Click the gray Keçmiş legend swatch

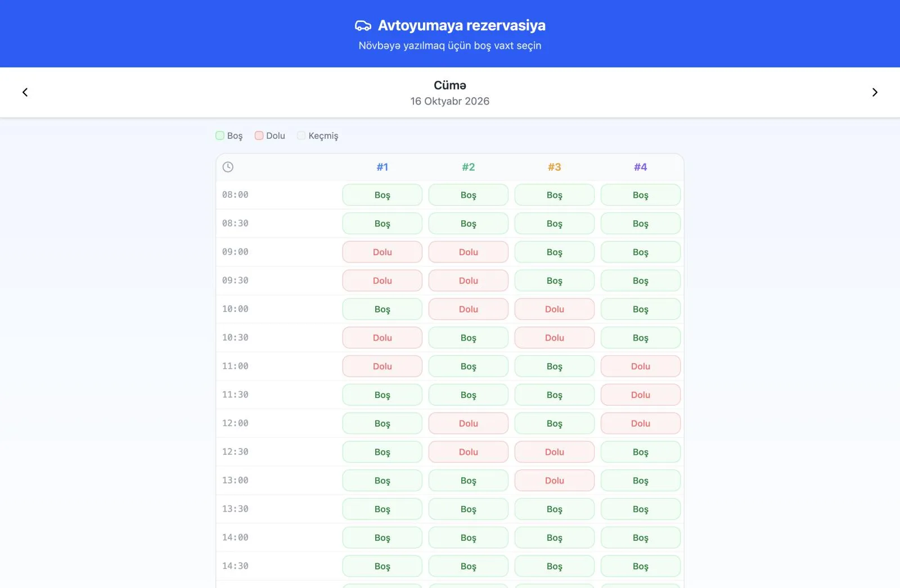click(x=301, y=135)
